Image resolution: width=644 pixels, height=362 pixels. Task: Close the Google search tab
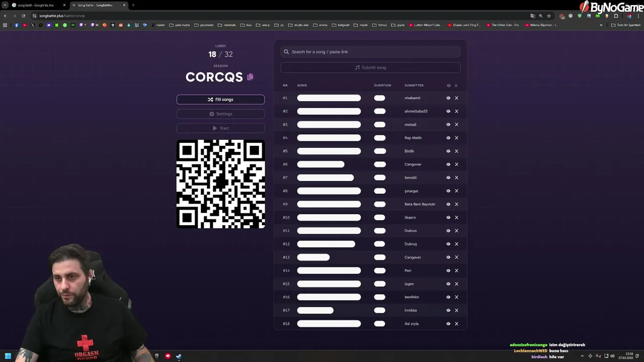point(64,5)
